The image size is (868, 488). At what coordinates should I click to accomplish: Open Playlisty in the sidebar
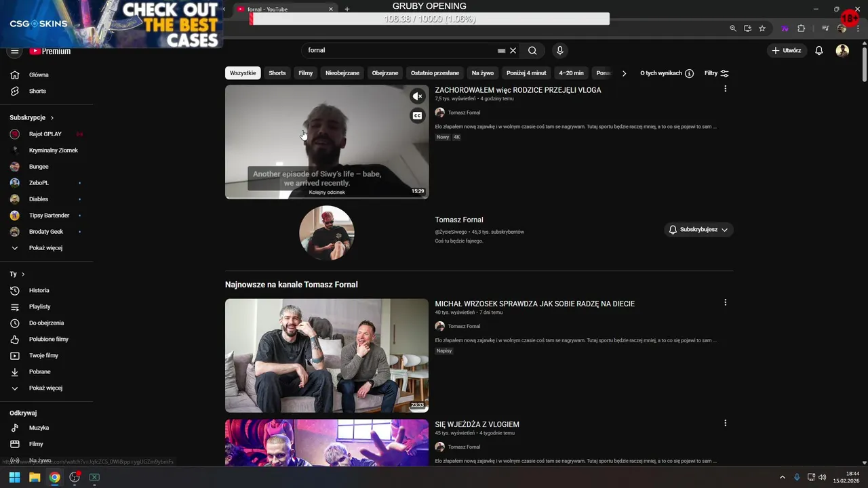(46, 306)
